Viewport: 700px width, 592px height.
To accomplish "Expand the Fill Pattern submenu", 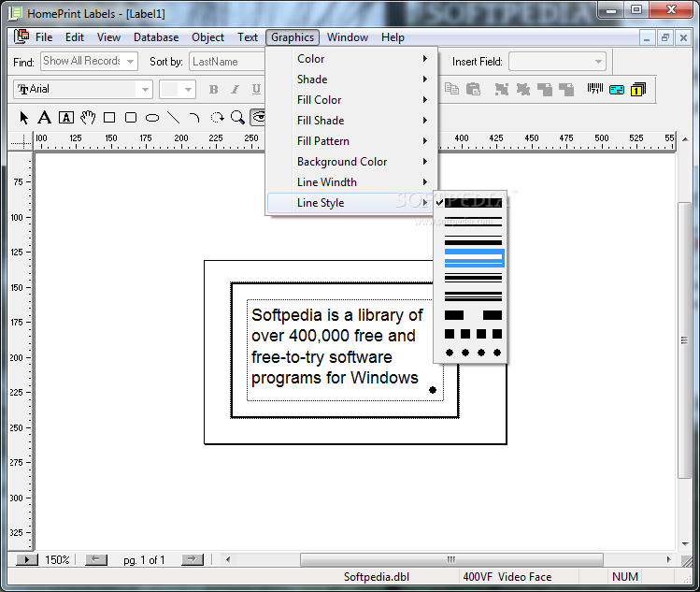I will pyautogui.click(x=351, y=140).
